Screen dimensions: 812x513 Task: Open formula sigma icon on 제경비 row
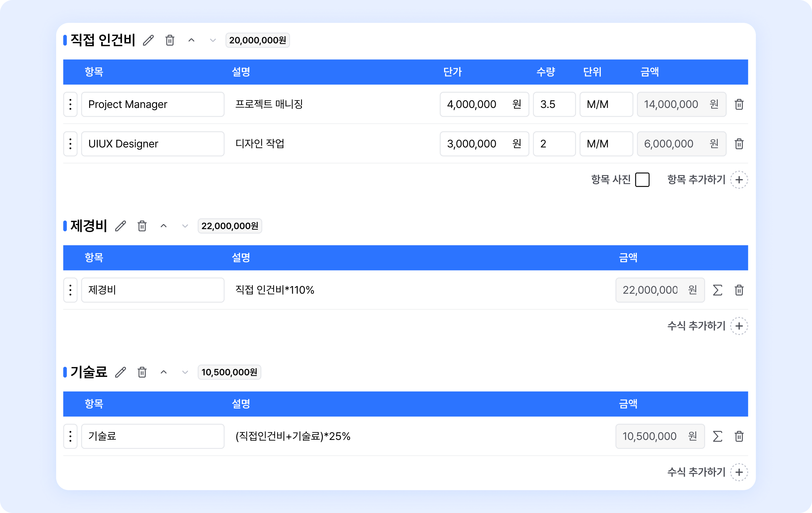coord(717,290)
